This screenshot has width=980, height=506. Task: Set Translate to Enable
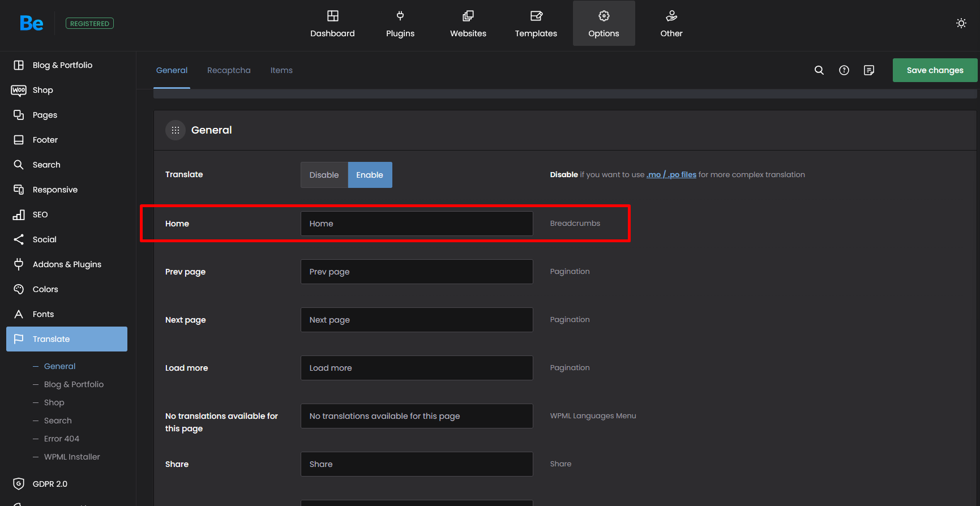[x=370, y=175]
